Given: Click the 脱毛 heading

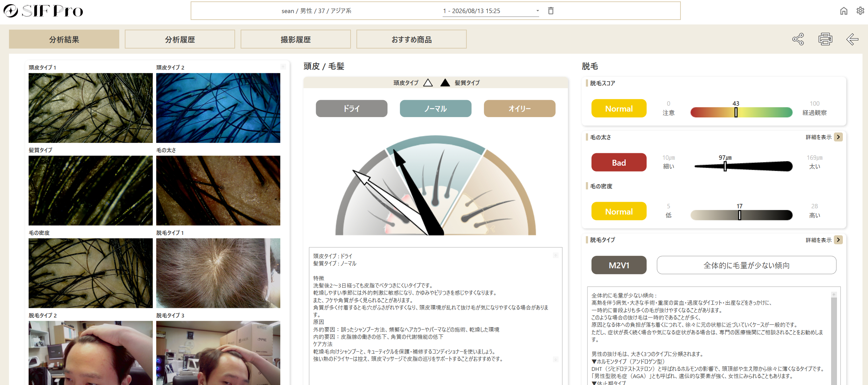Looking at the screenshot, I should 590,66.
